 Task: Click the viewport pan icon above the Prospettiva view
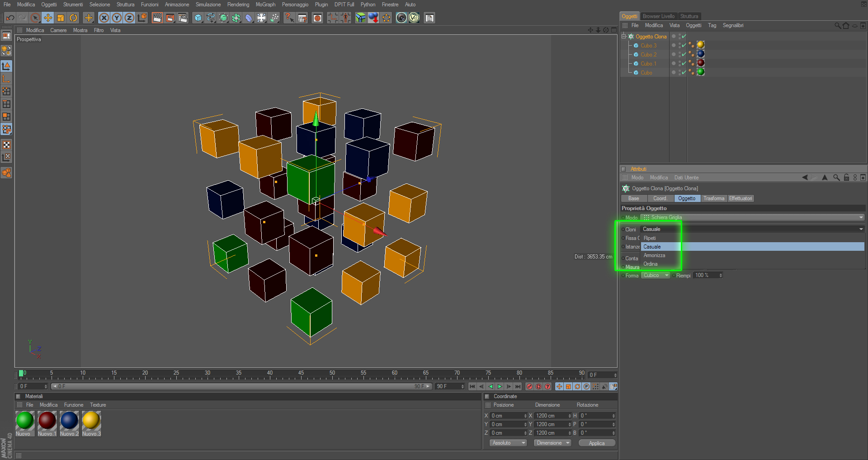coord(590,30)
